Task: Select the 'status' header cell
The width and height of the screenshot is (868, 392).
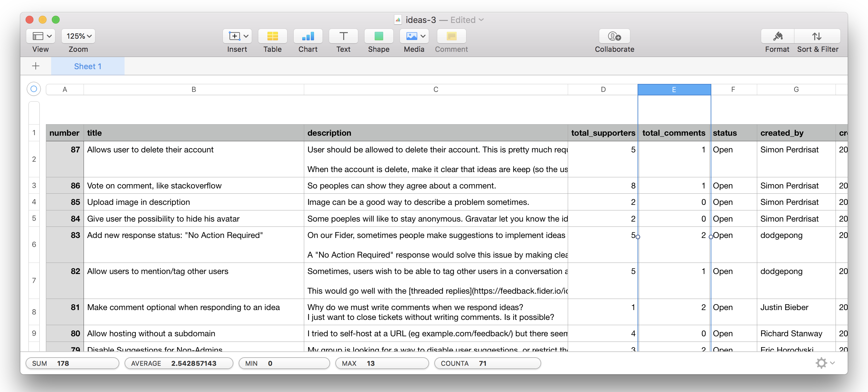Action: click(x=733, y=133)
